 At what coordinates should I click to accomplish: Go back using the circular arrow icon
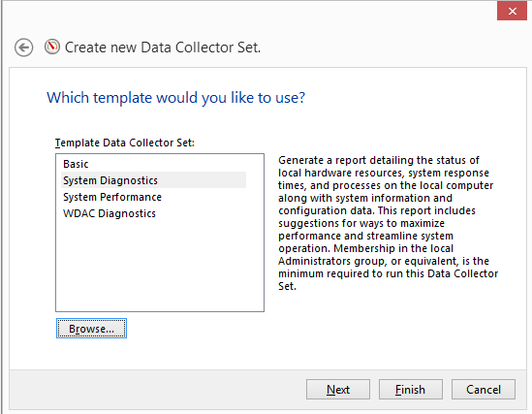(x=24, y=48)
